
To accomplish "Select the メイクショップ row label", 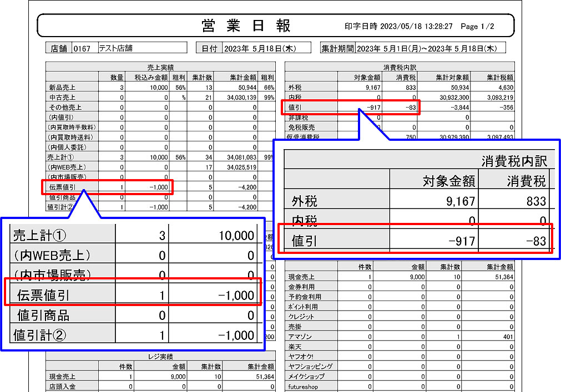I will click(307, 376).
